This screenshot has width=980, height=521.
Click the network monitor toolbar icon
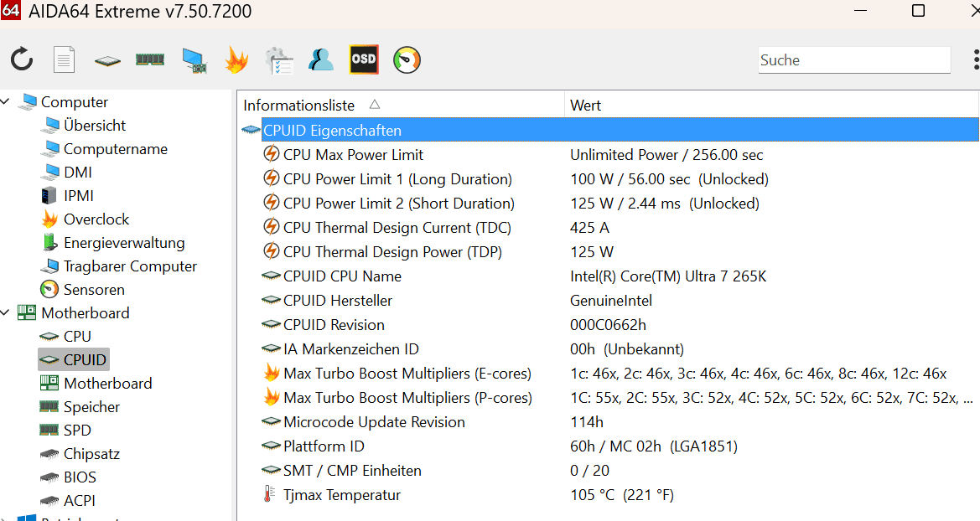[194, 60]
